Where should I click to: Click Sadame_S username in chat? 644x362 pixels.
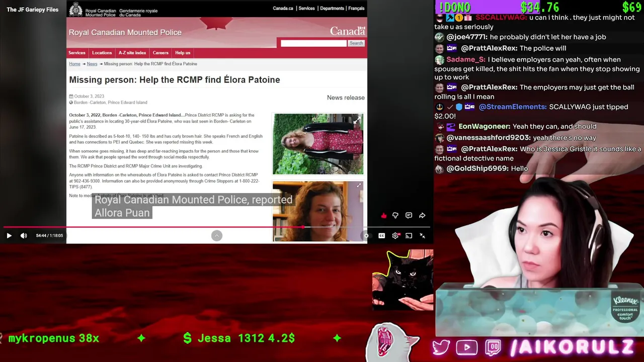465,59
